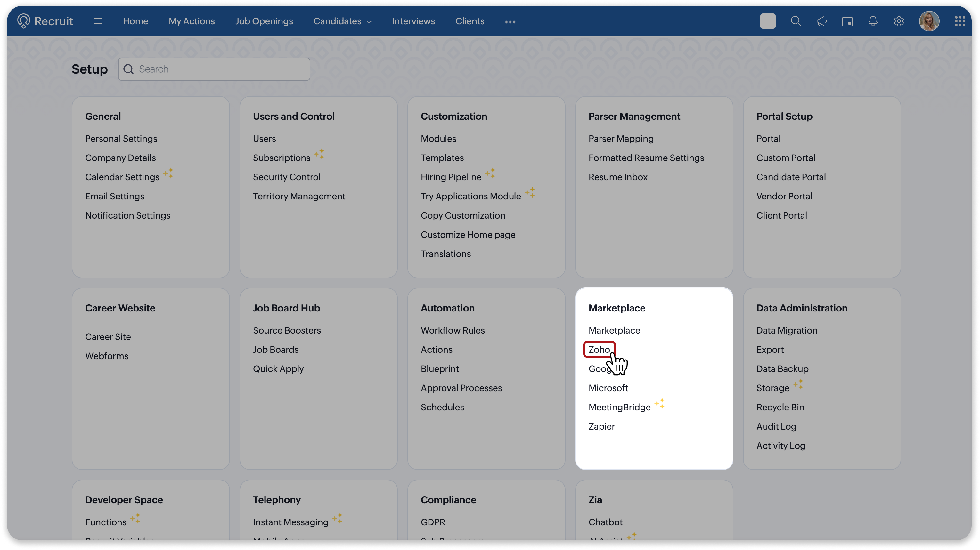
Task: Open the search magnifier in top bar
Action: point(796,21)
